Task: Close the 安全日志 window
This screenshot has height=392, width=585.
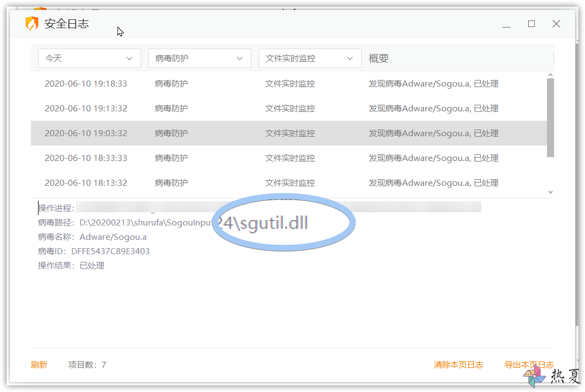Action: tap(556, 24)
